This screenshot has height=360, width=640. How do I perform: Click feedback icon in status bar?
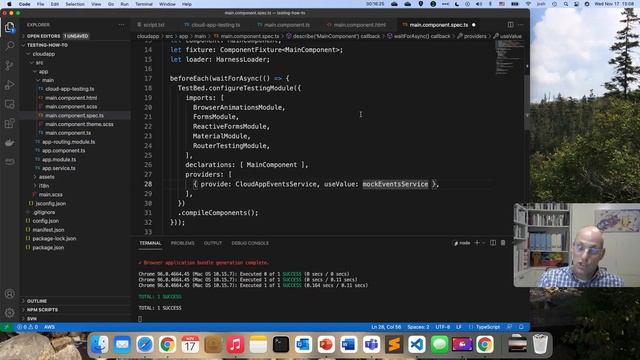[x=509, y=327]
